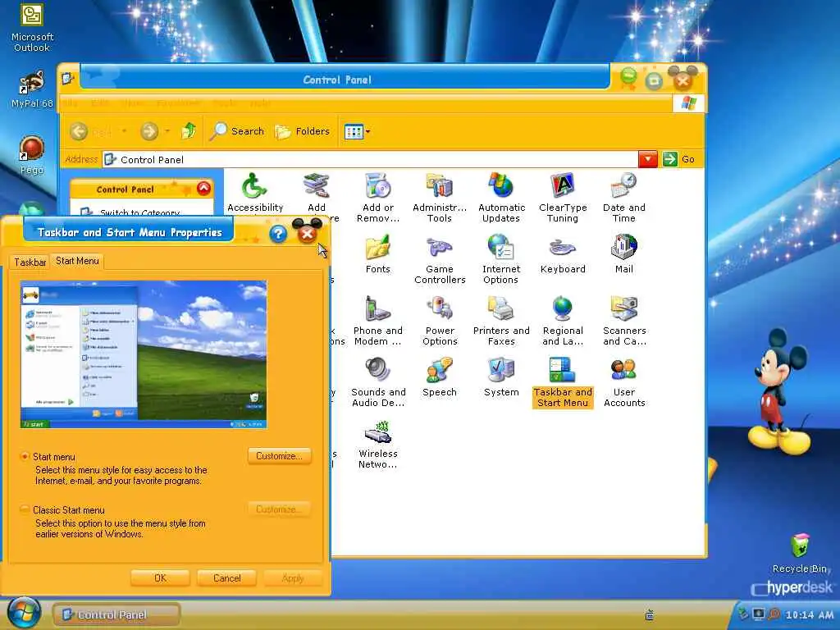This screenshot has width=840, height=630.
Task: Open the Start orb button
Action: tap(24, 613)
